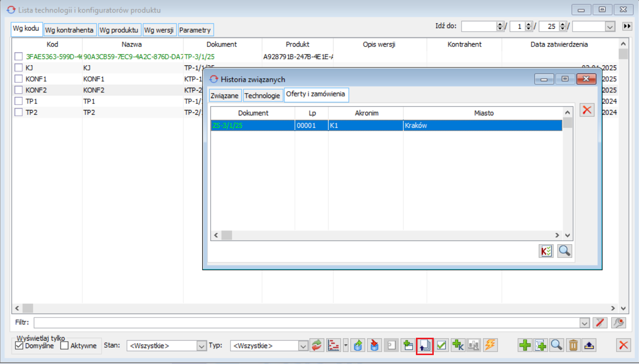Add new item with large green plus

pos(525,345)
